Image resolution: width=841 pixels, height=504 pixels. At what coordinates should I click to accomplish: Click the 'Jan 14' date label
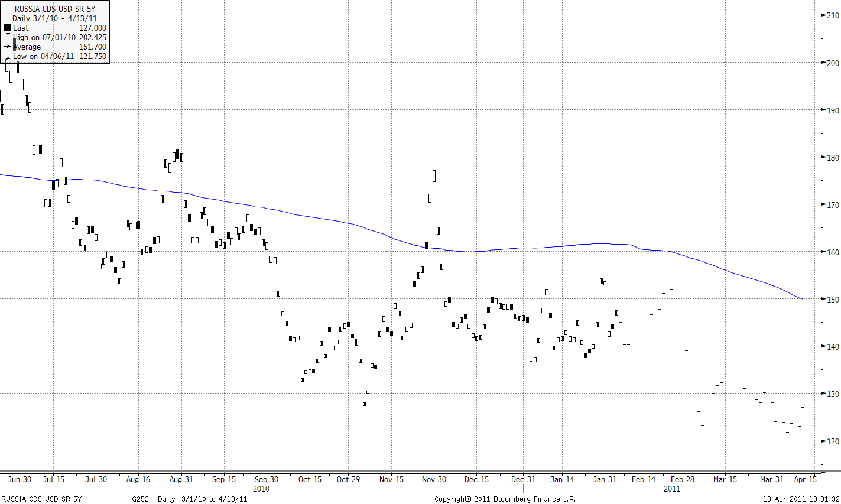561,479
